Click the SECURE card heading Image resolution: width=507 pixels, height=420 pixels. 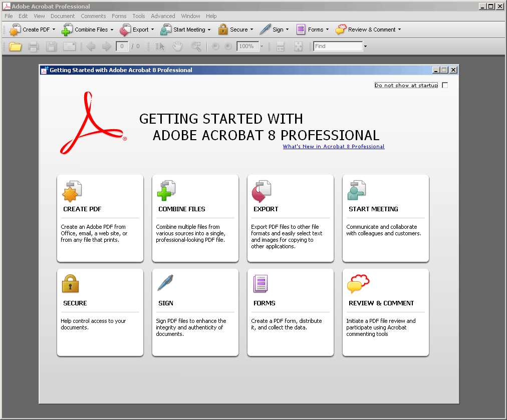[75, 303]
